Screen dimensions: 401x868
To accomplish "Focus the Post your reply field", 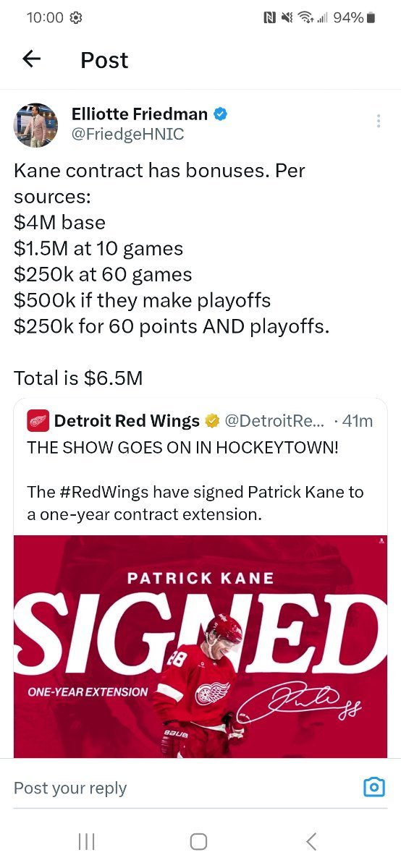I will [181, 788].
